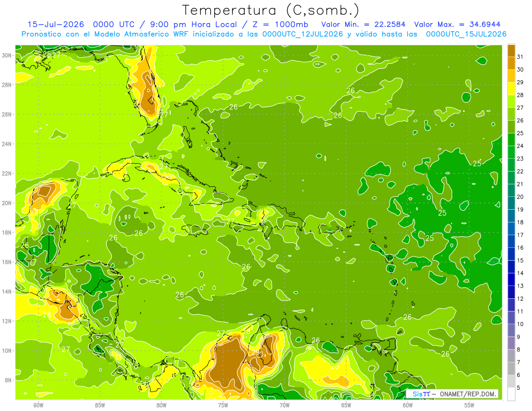
Task: Click the 8 label on the color scale
Action: tap(519, 349)
